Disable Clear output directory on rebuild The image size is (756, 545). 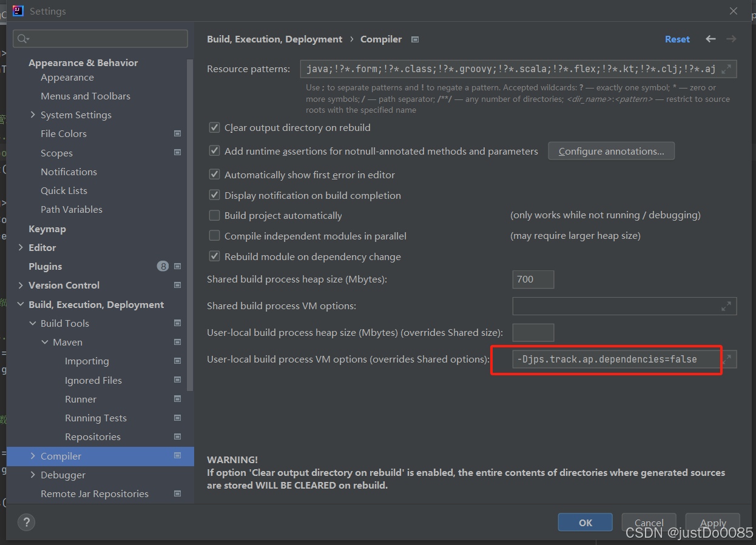[x=214, y=127]
